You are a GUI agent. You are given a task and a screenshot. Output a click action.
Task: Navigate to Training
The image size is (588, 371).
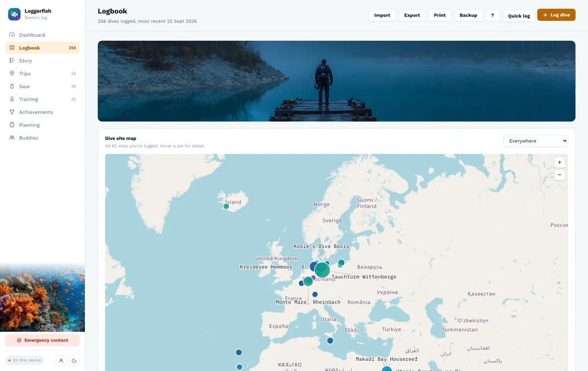42,99
